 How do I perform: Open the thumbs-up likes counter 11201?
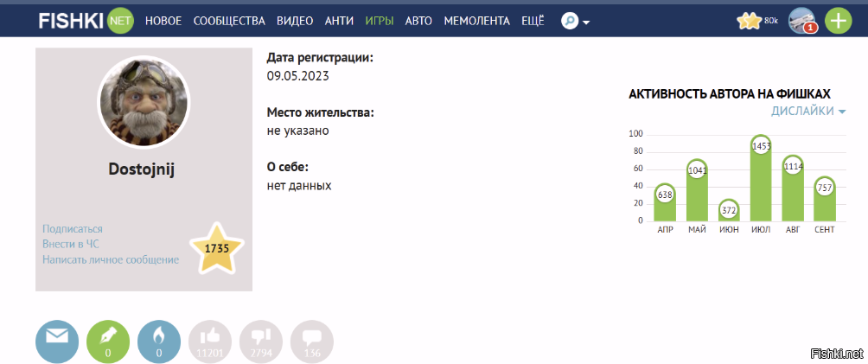(210, 341)
